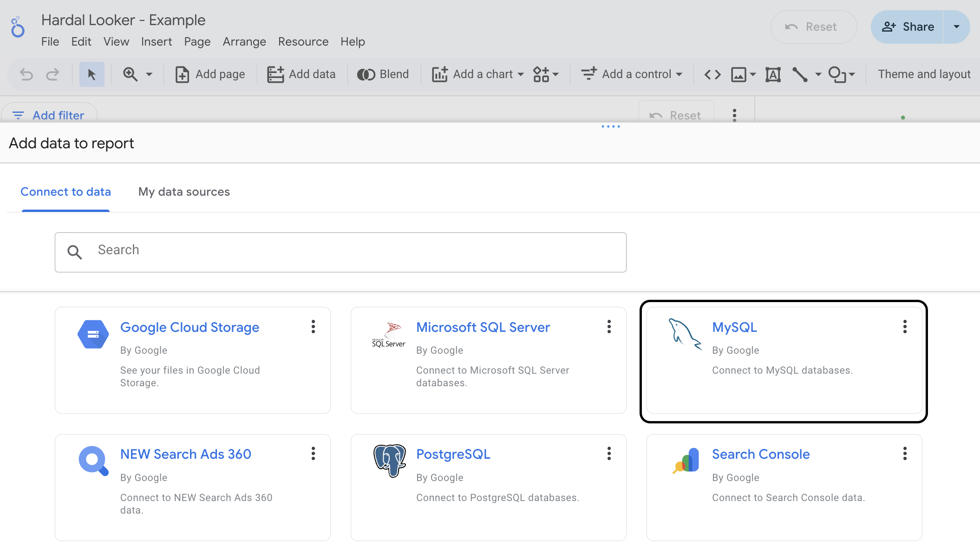
Task: Select the cursor selection tool
Action: (x=91, y=74)
